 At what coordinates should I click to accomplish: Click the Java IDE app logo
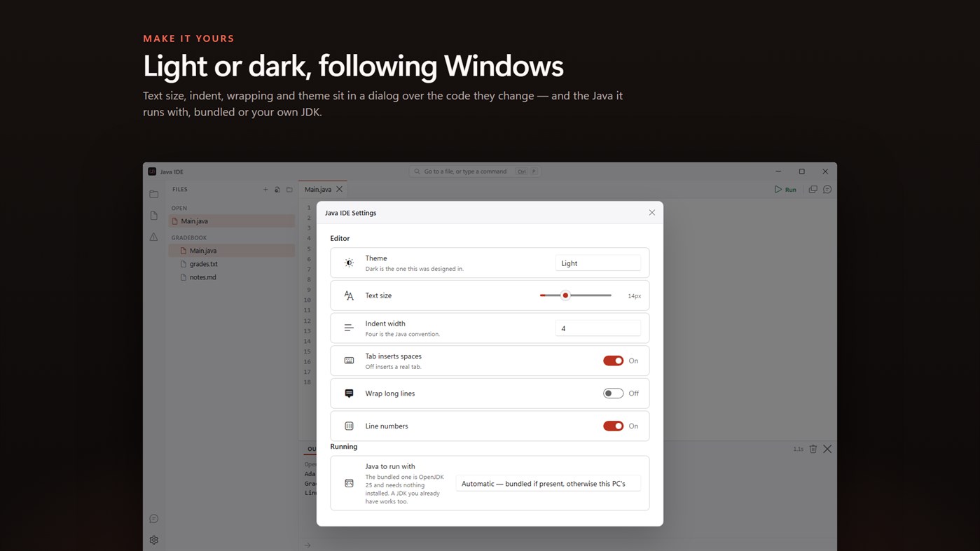152,172
